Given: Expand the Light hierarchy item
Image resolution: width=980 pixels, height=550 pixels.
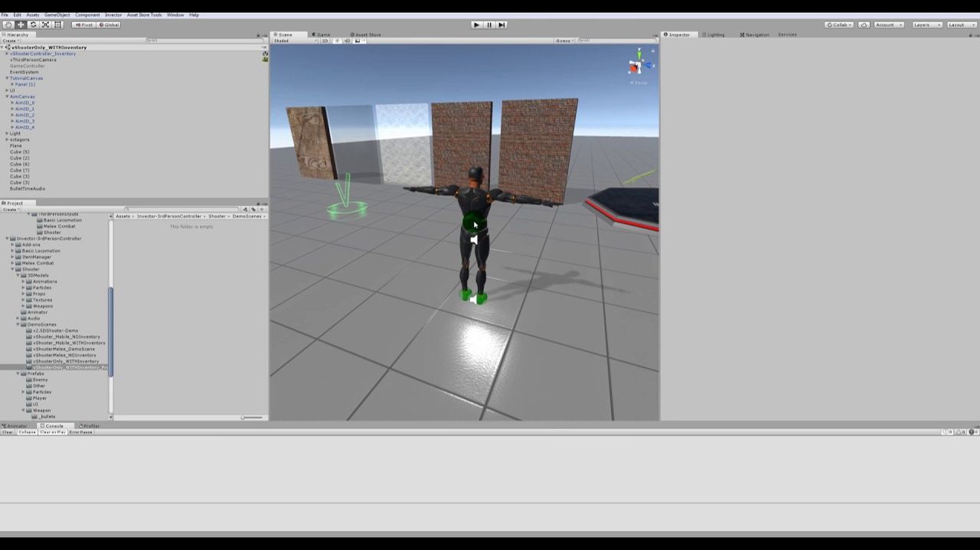Looking at the screenshot, I should (7, 133).
